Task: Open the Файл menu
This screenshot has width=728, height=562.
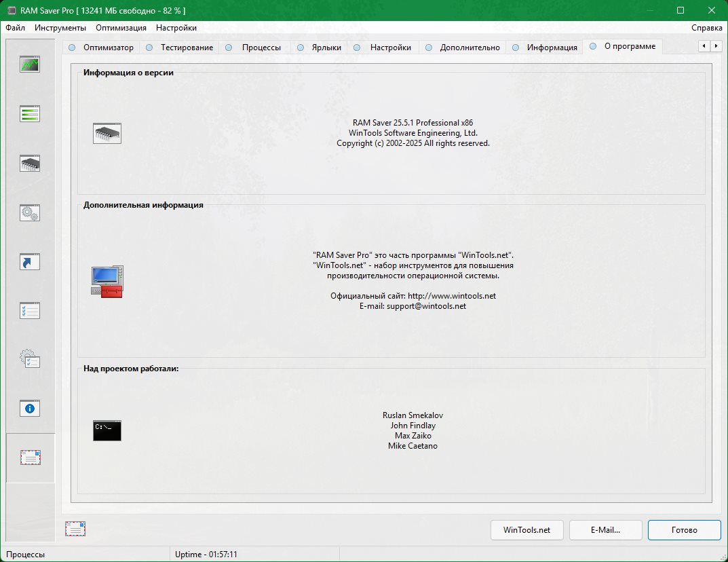Action: pos(16,28)
